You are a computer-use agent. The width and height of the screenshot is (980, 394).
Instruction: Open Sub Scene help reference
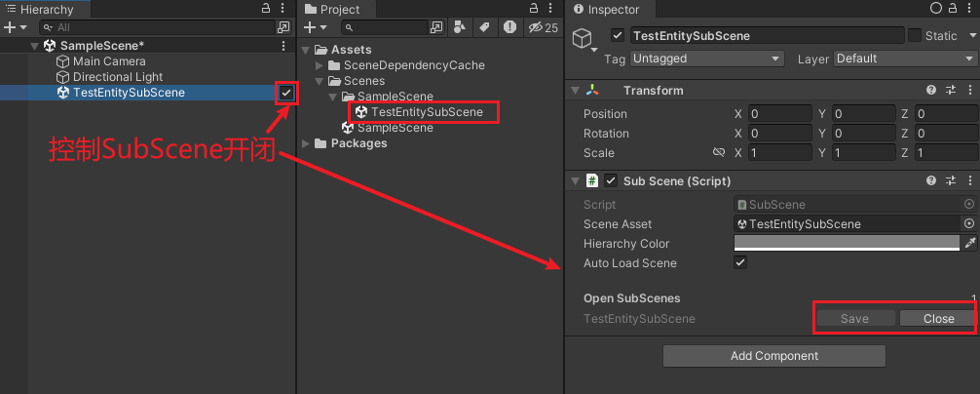[x=931, y=180]
